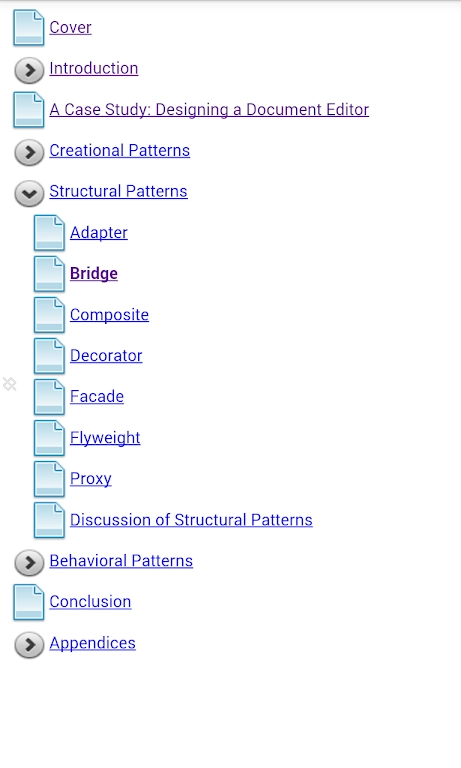Click the page icon beside Bridge
Image resolution: width=461 pixels, height=768 pixels.
49,274
